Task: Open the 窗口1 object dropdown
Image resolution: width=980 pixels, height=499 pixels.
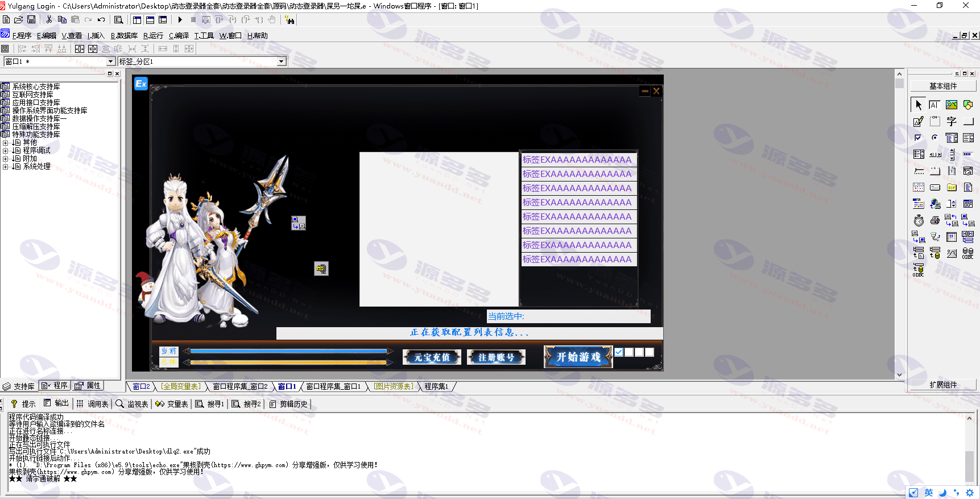Action: point(111,61)
